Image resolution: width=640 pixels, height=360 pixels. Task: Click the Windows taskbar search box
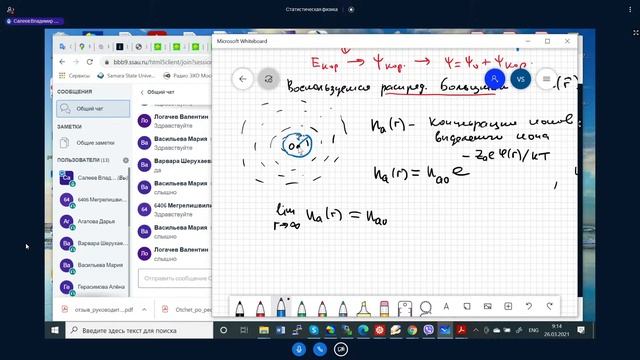coord(139,330)
